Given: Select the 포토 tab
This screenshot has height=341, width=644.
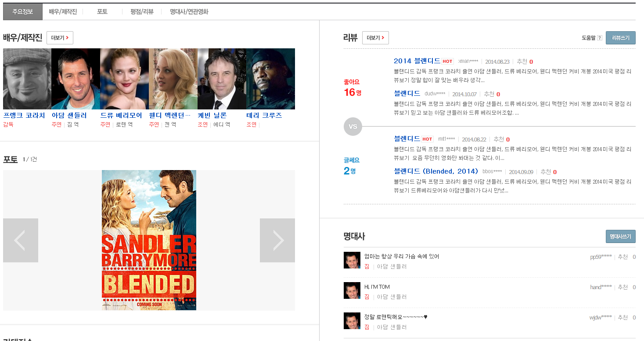Looking at the screenshot, I should [x=102, y=12].
